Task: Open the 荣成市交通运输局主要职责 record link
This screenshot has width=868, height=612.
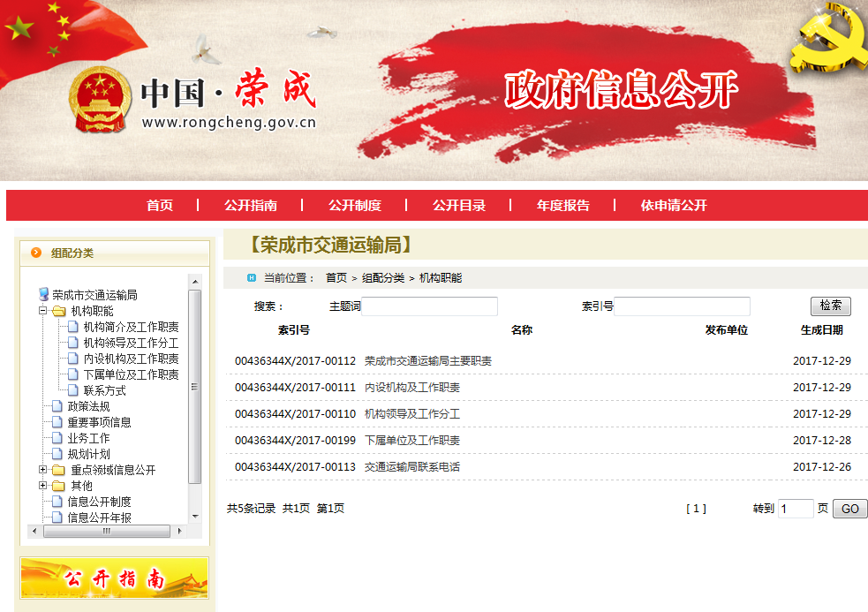Action: (x=427, y=361)
